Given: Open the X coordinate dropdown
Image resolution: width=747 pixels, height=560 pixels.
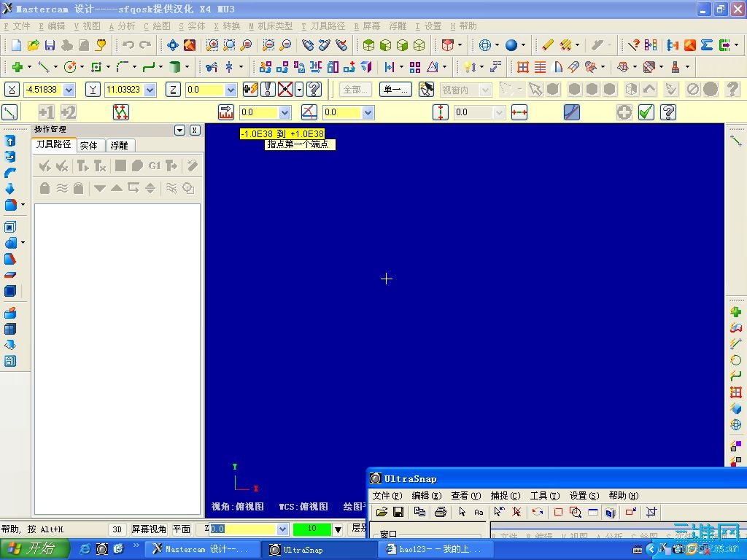Looking at the screenshot, I should [x=69, y=90].
